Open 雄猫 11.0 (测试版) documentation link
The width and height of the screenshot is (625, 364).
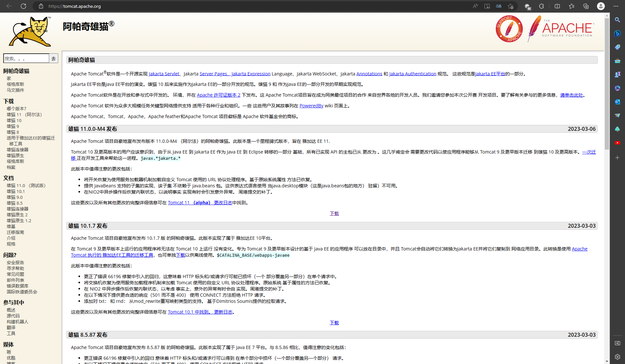(x=26, y=185)
